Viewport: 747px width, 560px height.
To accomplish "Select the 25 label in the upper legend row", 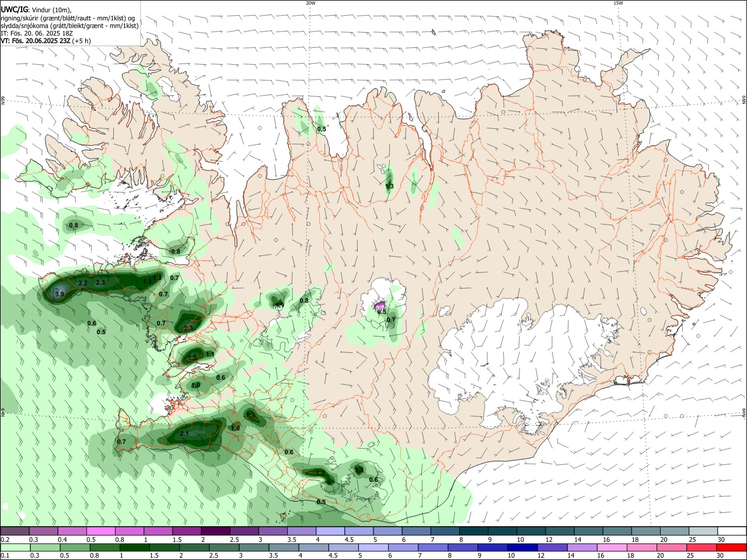I will [x=692, y=540].
